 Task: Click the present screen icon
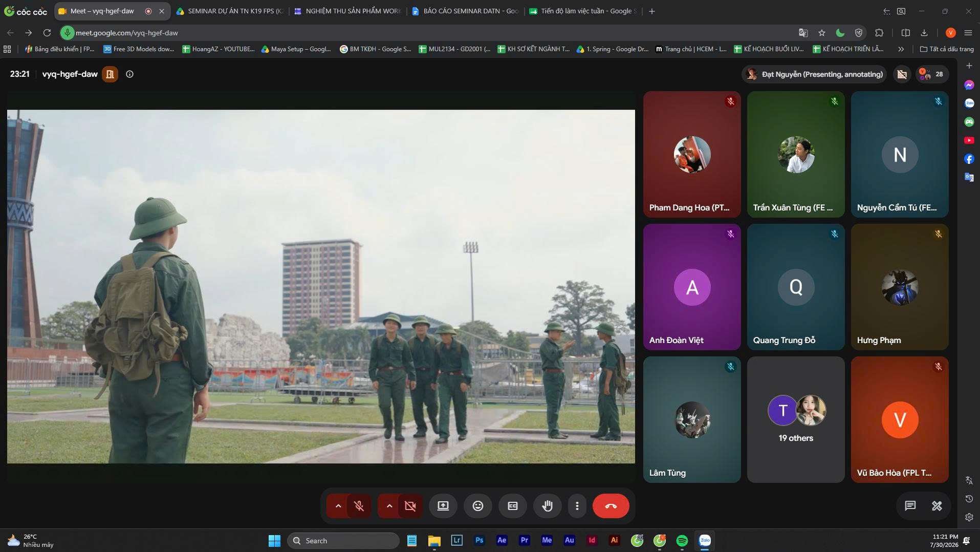pos(443,506)
